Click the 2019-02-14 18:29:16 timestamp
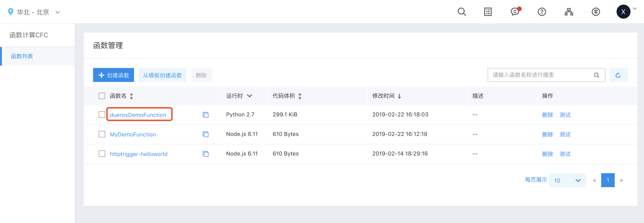 click(400, 153)
